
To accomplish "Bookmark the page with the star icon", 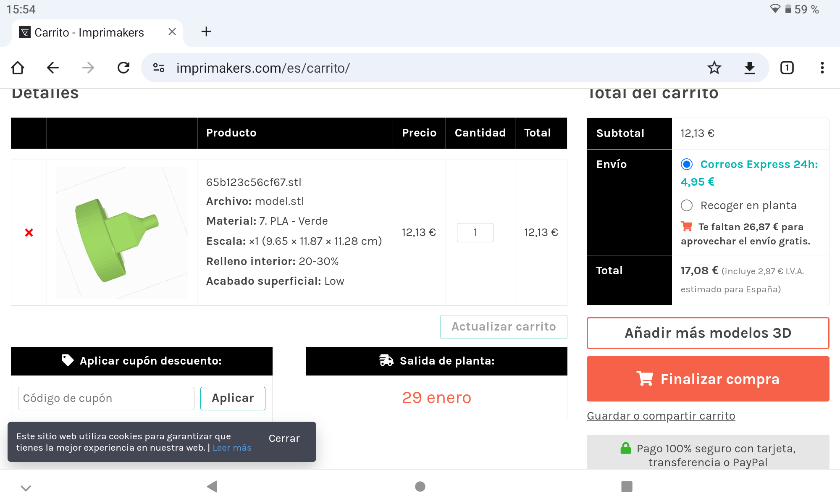I will pyautogui.click(x=714, y=68).
